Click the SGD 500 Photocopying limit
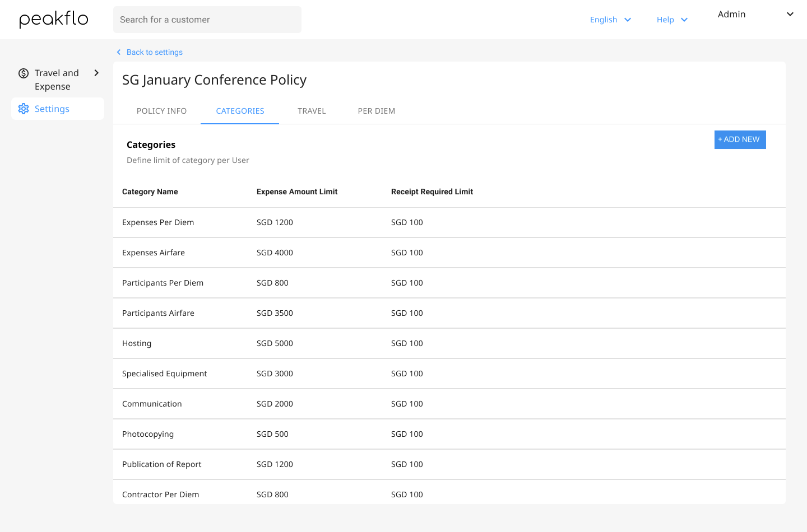Viewport: 807px width, 532px height. click(x=272, y=434)
